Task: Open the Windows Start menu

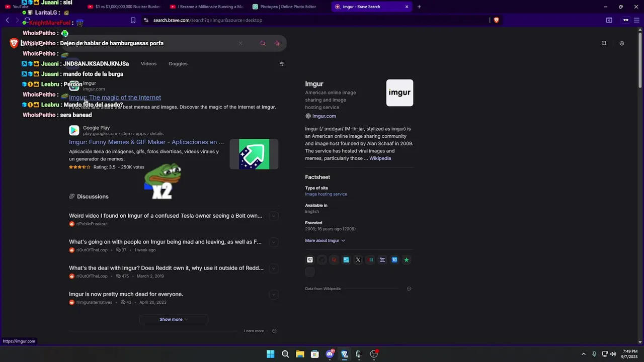Action: pos(271,354)
